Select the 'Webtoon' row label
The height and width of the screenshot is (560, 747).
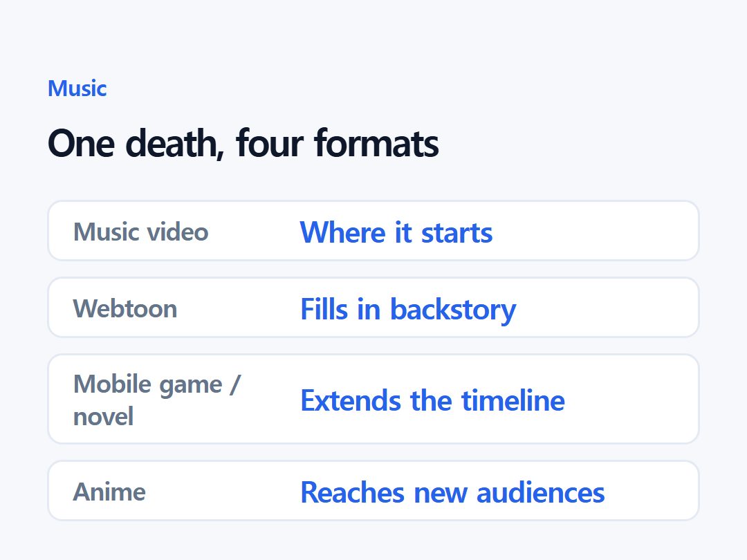(x=125, y=308)
